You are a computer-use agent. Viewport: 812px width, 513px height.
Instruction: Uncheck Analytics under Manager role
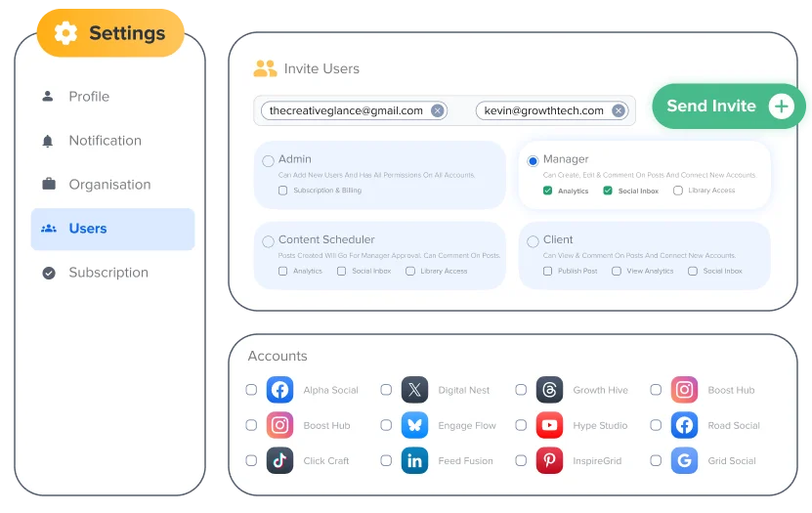pyautogui.click(x=548, y=191)
